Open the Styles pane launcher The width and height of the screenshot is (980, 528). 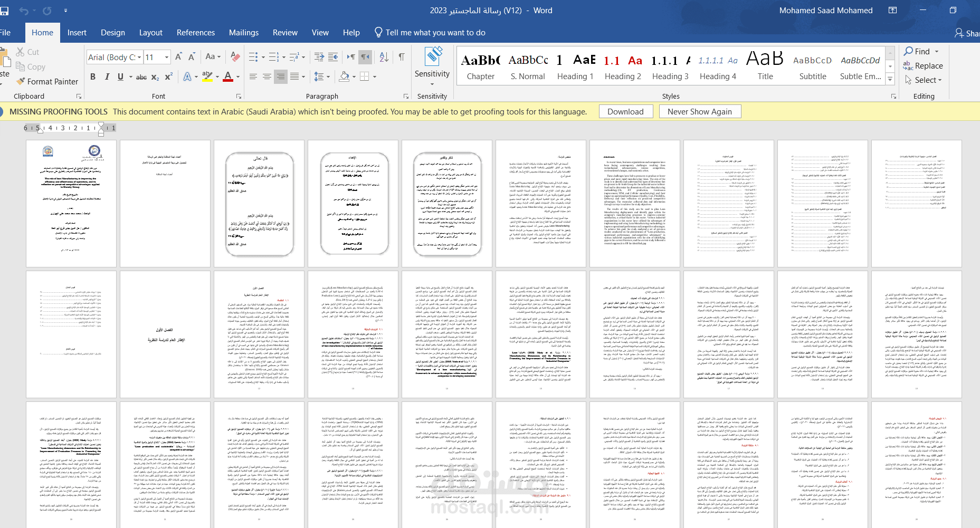coord(893,97)
